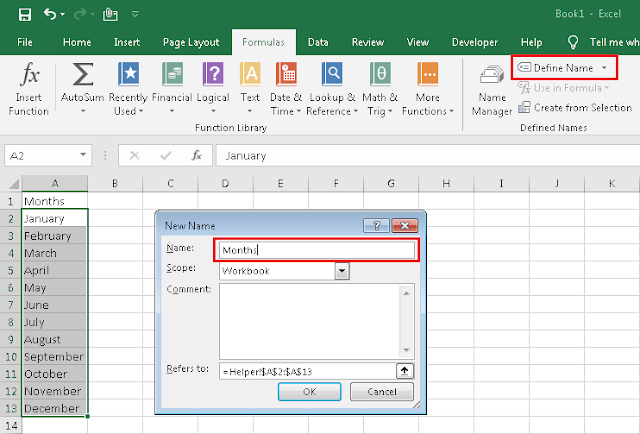The height and width of the screenshot is (434, 640).
Task: Open the AutoSum sigma tool
Action: [x=83, y=74]
